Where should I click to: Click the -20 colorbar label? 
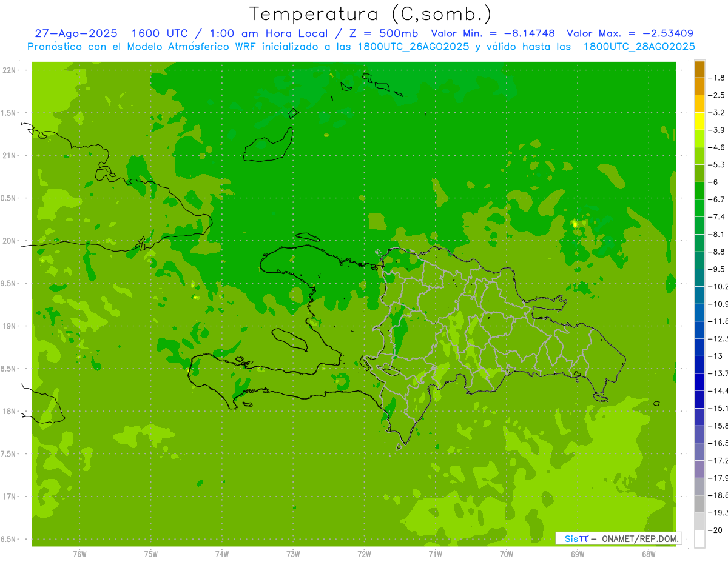coord(715,530)
